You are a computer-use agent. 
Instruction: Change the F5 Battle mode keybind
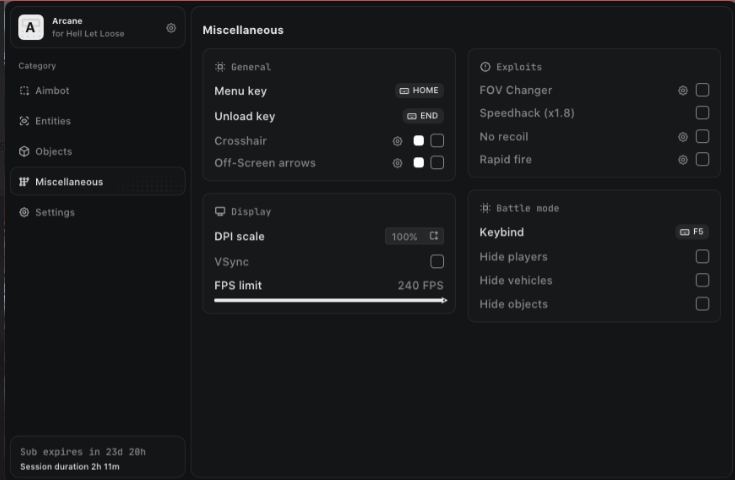(692, 232)
